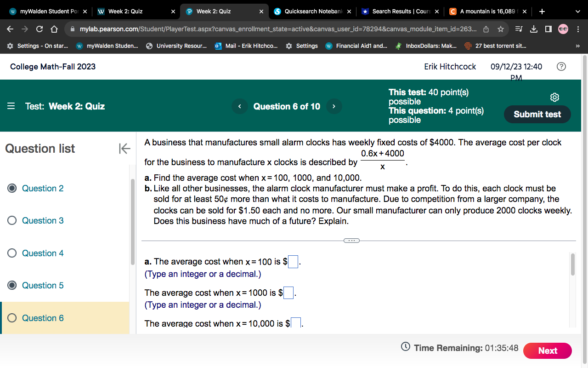Expand the ellipsis divider between question and answers
The height and width of the screenshot is (368, 588).
[352, 240]
